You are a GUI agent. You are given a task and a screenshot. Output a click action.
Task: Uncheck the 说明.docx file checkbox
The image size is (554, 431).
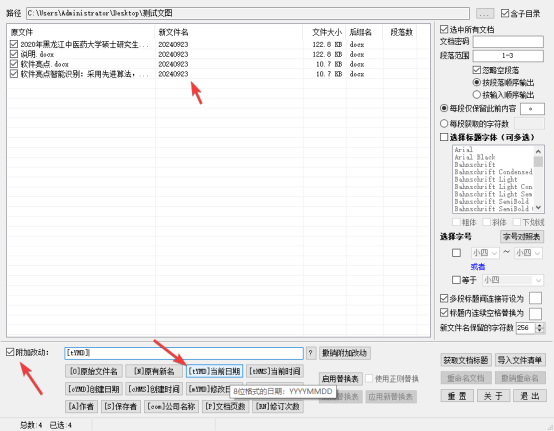coord(14,54)
